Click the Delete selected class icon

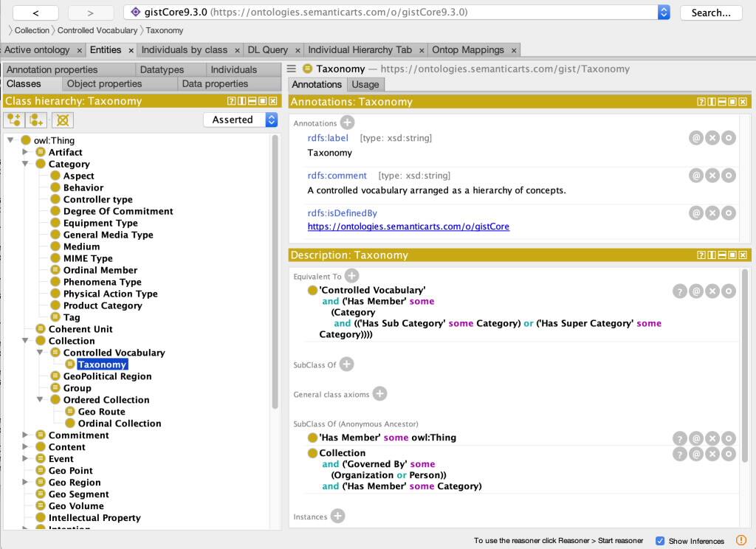(x=62, y=120)
